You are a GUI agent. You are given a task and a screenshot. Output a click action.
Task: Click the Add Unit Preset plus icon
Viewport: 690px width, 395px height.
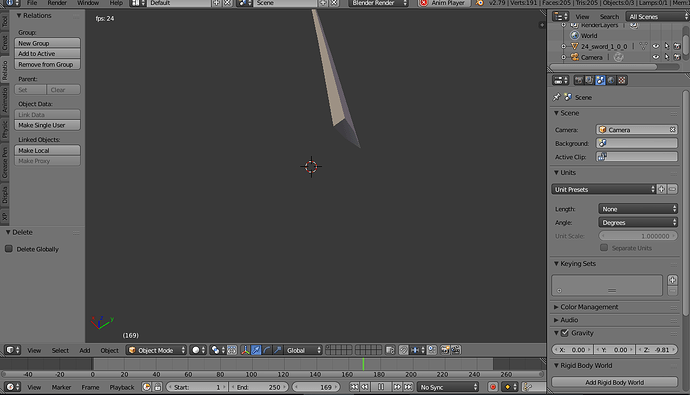coord(661,189)
